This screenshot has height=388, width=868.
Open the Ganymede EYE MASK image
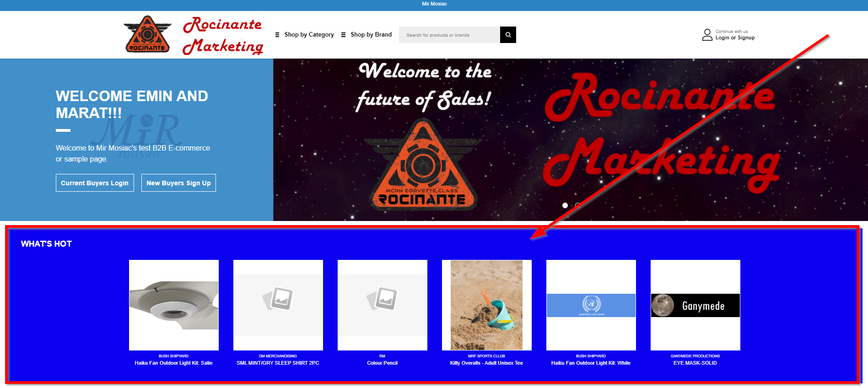tap(695, 305)
